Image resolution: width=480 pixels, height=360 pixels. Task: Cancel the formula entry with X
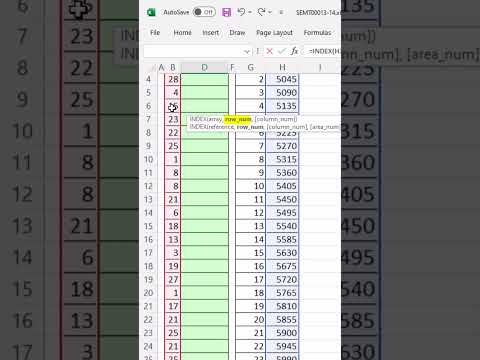point(270,51)
